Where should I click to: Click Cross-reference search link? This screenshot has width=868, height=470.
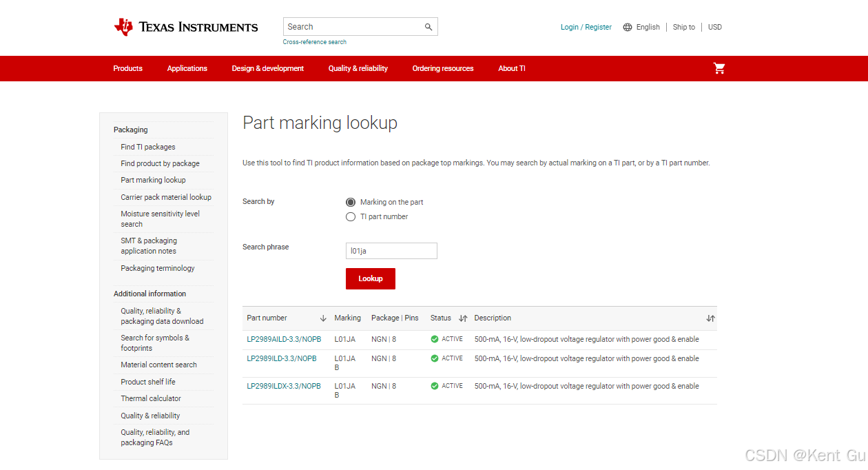pyautogui.click(x=315, y=42)
